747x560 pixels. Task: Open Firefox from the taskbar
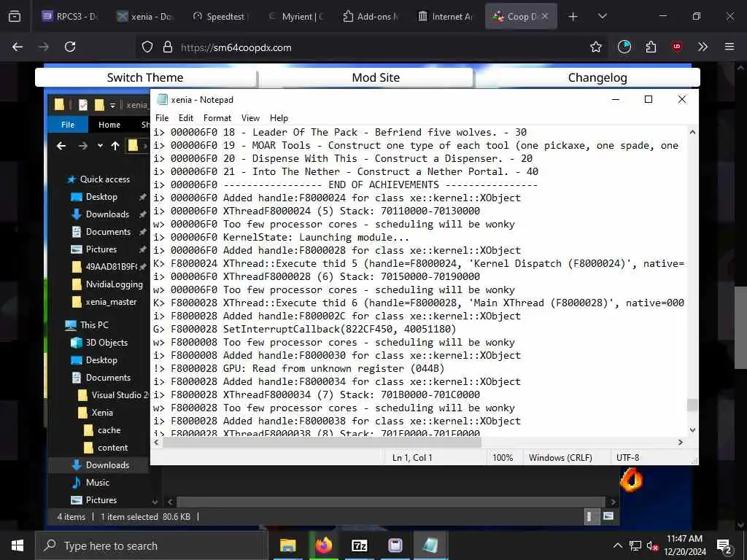pyautogui.click(x=323, y=545)
